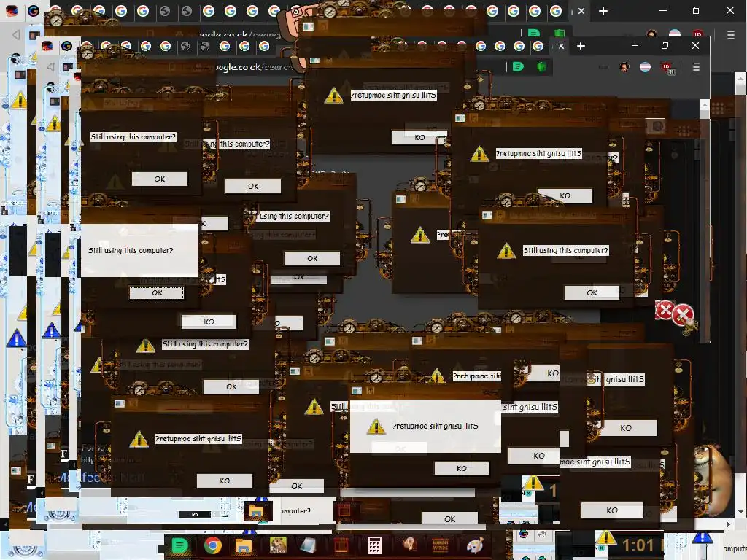
Task: Click OK in the top-left 'Still using this computer?' dialog
Action: pyautogui.click(x=160, y=179)
